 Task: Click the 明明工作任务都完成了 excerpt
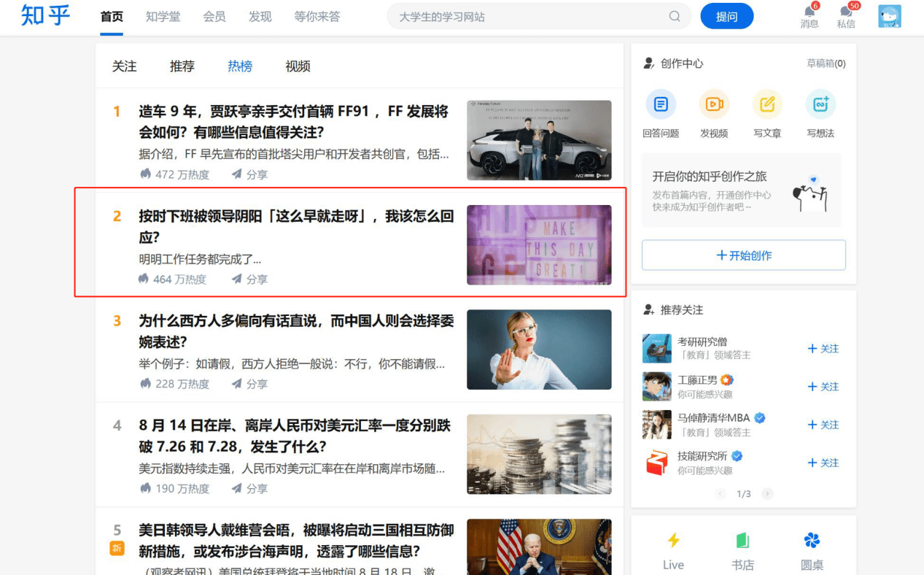pos(200,259)
